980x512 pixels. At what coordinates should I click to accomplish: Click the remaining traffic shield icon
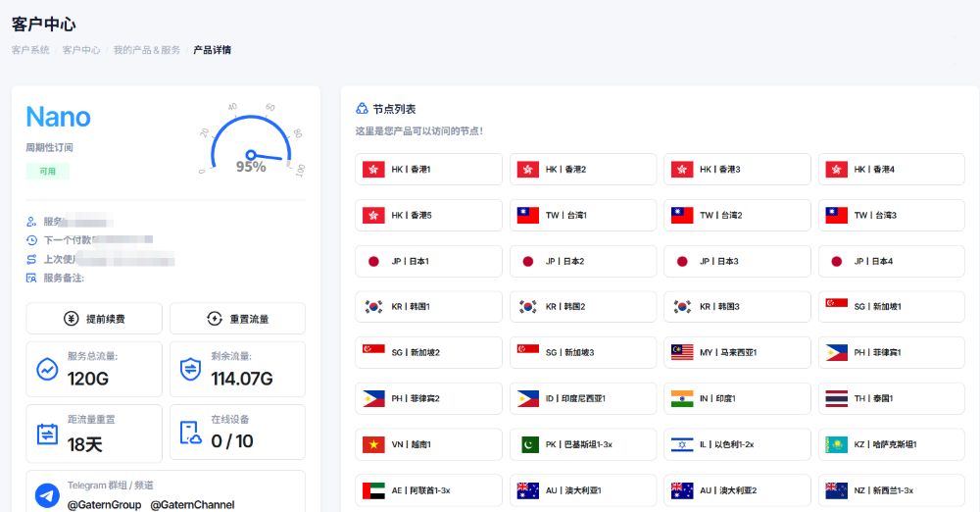click(190, 369)
